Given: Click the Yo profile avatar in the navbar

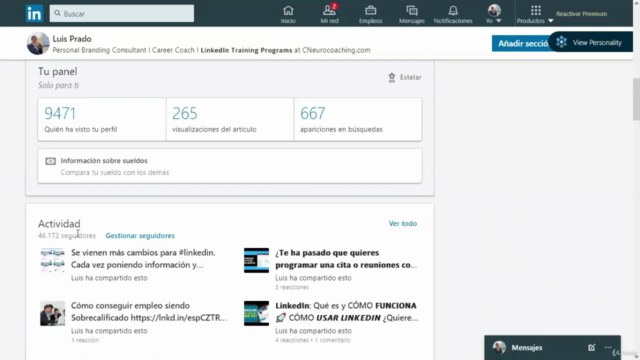Looking at the screenshot, I should click(x=494, y=10).
